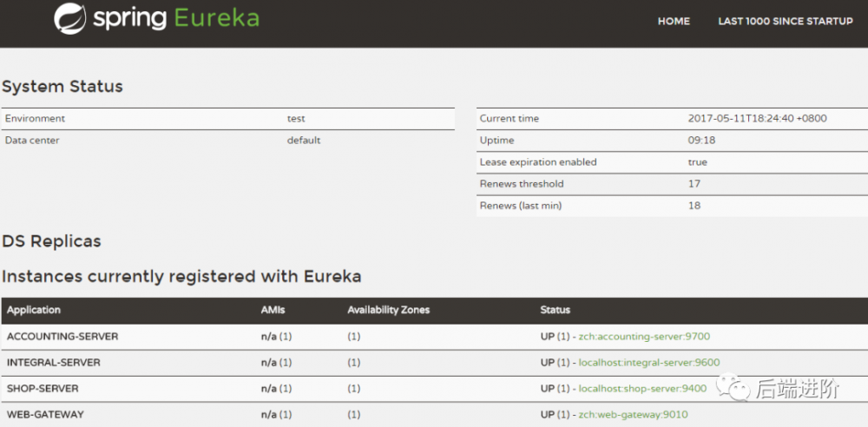Select the INTEGRAL-SERVER application name
Viewport: 868px width, 427px height.
(54, 363)
